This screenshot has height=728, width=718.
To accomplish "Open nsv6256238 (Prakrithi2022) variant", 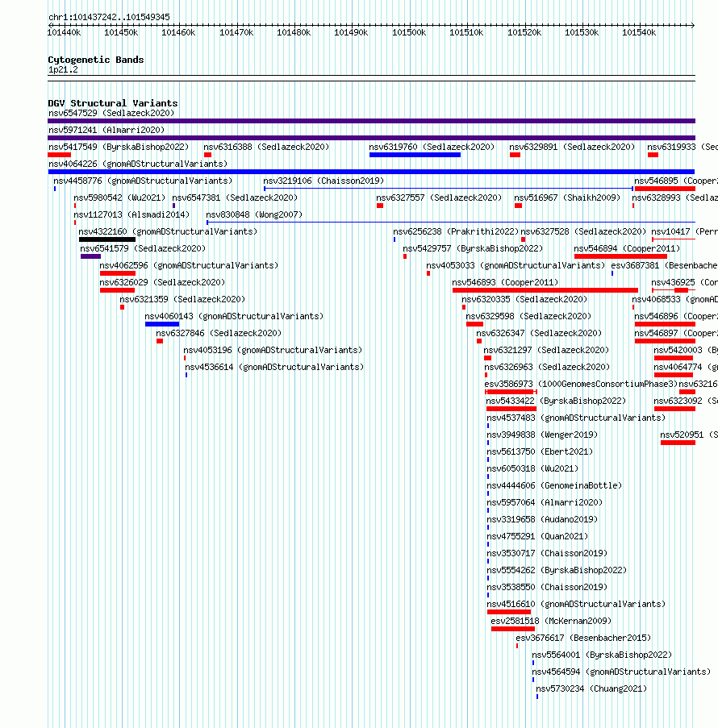I will pos(456,231).
